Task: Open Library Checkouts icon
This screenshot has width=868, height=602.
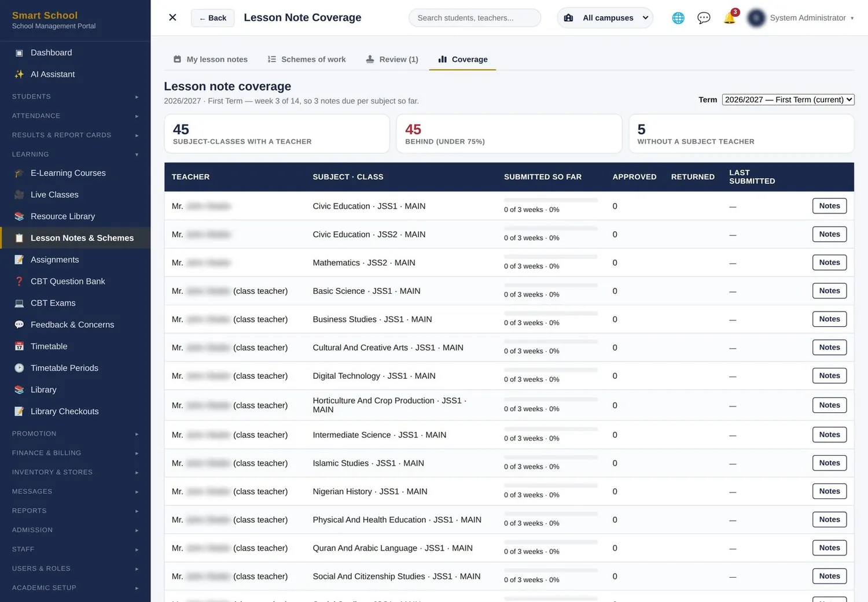Action: (x=19, y=411)
